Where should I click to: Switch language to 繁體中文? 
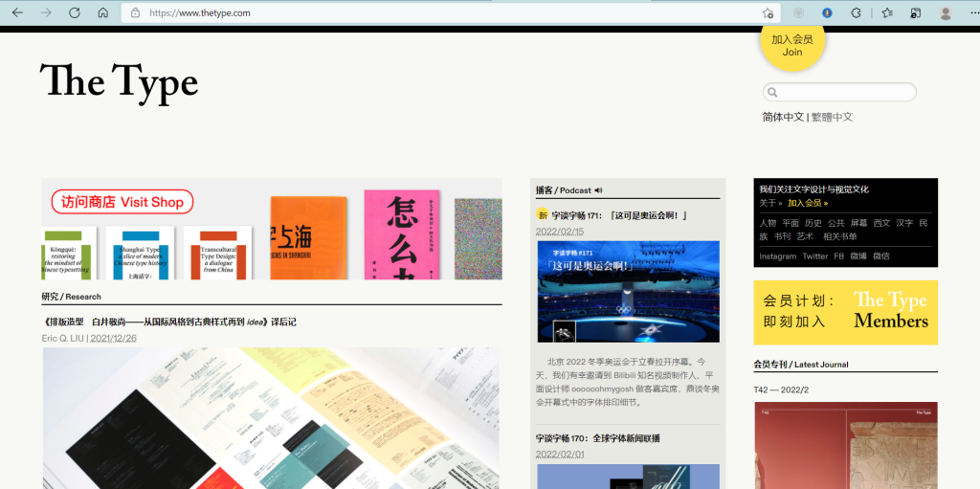point(833,117)
